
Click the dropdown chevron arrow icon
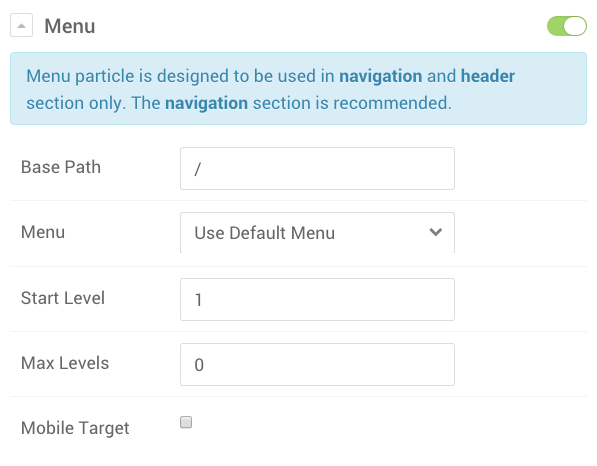click(436, 232)
